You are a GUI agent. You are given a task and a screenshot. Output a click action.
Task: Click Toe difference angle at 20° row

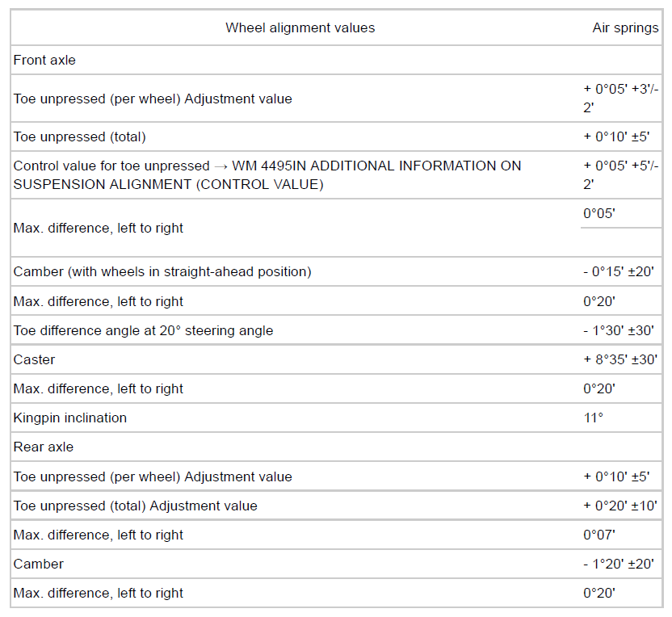[143, 330]
